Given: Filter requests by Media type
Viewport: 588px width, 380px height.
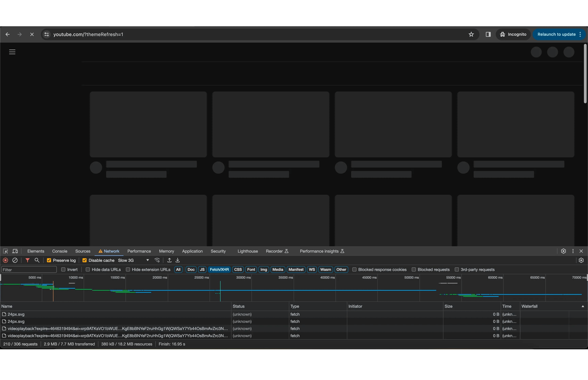Looking at the screenshot, I should 278,269.
